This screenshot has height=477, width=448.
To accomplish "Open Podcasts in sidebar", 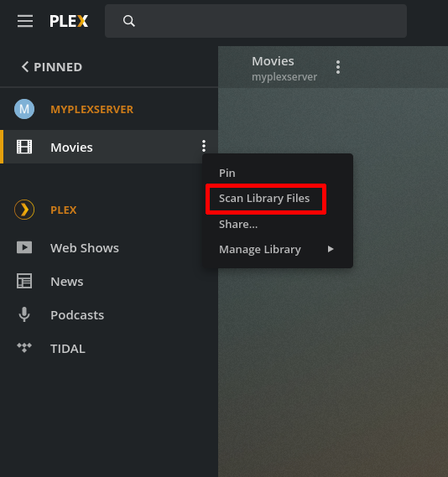I will (x=77, y=315).
